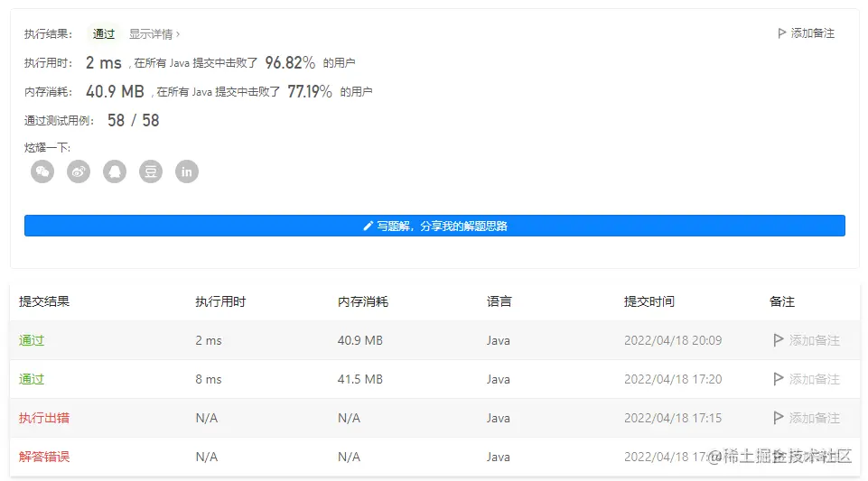The width and height of the screenshot is (868, 481).
Task: Add note for 20:09 submission
Action: point(807,340)
